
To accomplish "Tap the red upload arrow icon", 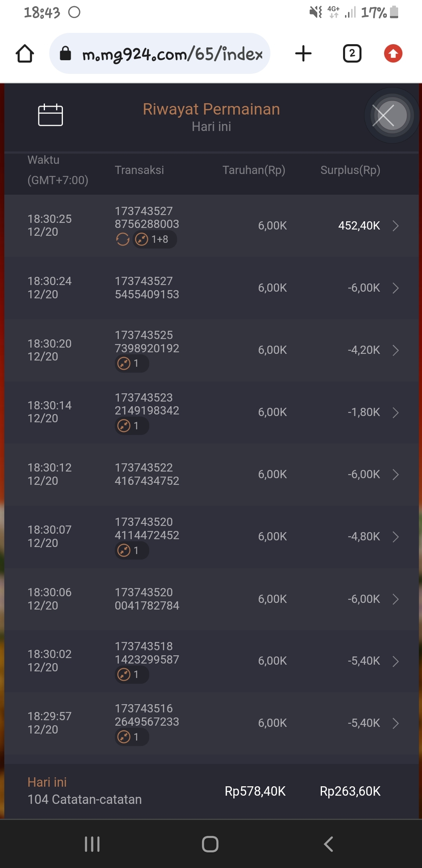I will tap(393, 54).
